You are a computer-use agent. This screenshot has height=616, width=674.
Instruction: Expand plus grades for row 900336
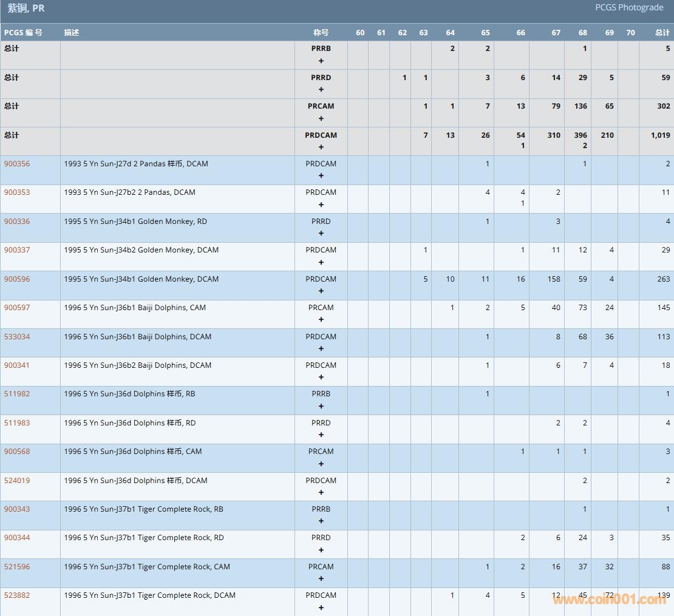point(321,234)
